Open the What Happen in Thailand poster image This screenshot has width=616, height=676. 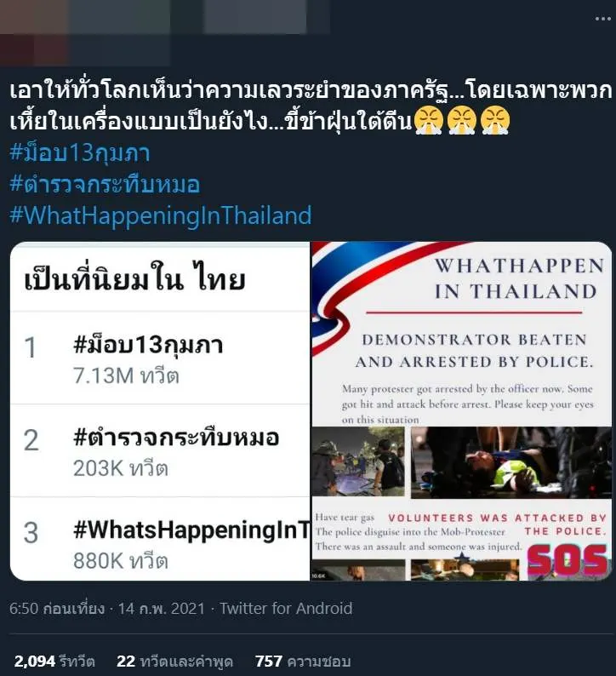[462, 411]
